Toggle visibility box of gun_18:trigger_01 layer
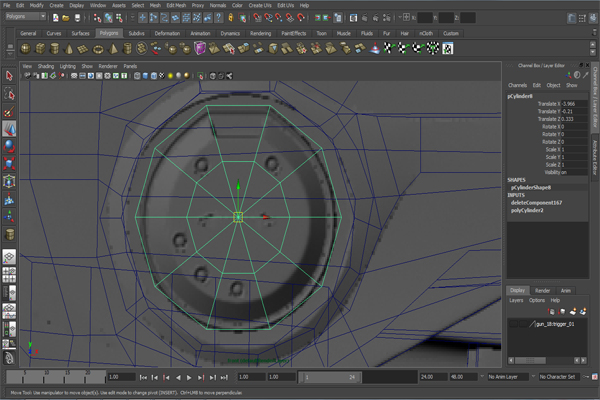This screenshot has height=400, width=600. point(513,324)
